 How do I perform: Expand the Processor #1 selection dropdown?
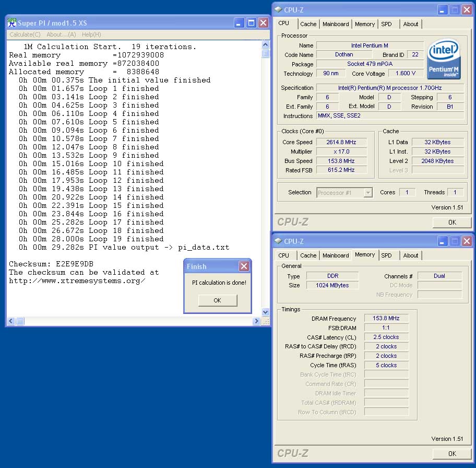coord(368,193)
